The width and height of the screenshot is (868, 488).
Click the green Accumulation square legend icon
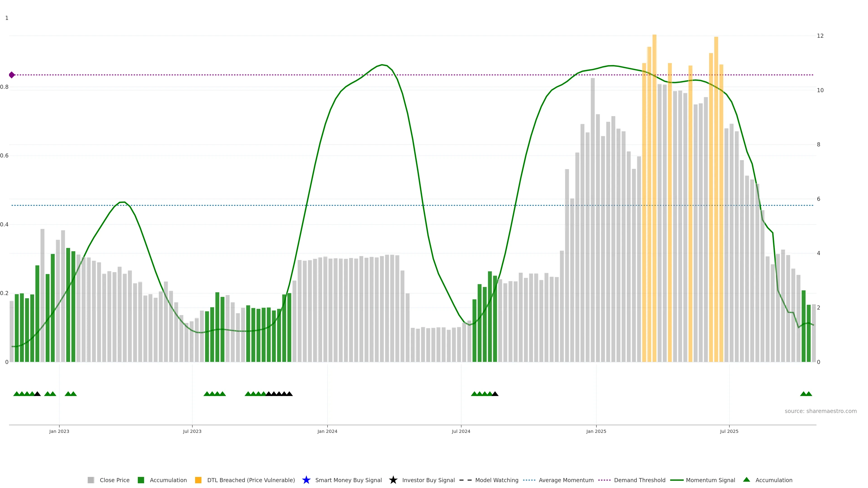[141, 480]
